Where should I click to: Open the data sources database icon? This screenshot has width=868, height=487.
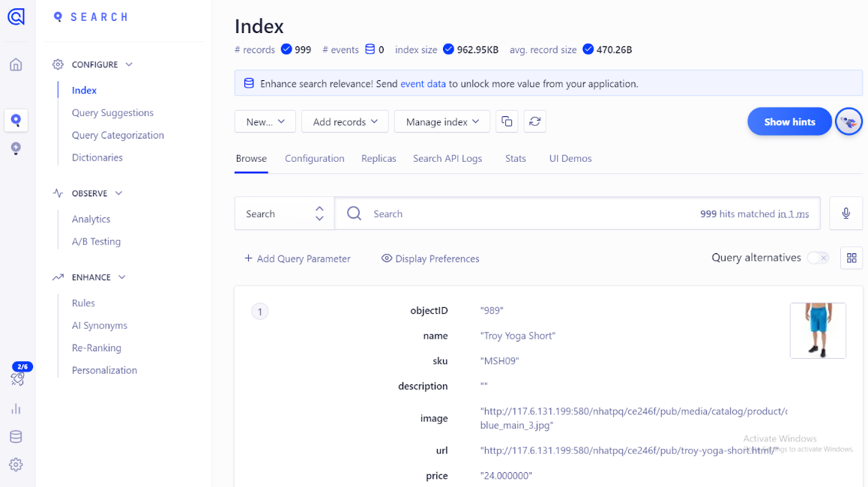pyautogui.click(x=16, y=437)
